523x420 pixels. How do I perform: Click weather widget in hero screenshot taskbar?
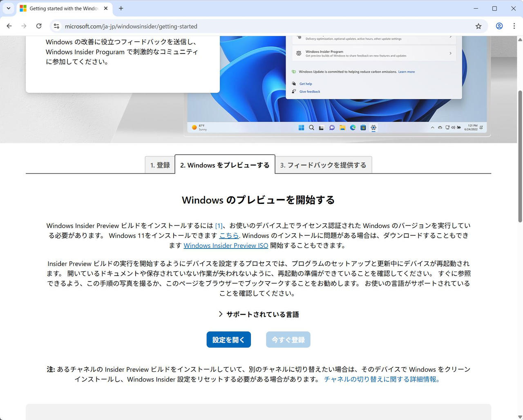coord(199,127)
